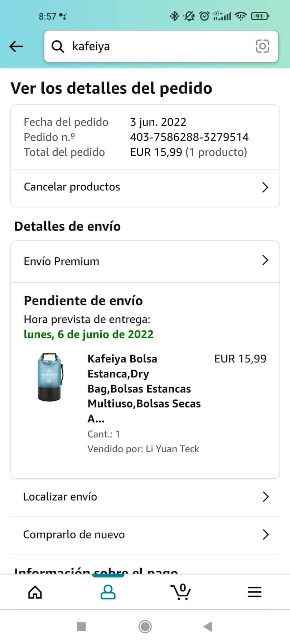This screenshot has width=290, height=644.
Task: Select Localizar envío row
Action: point(145,497)
